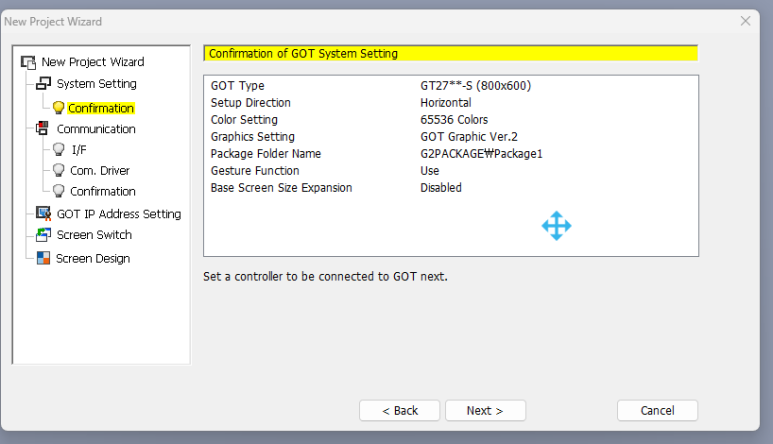The image size is (773, 444).
Task: Select the Screen Design step
Action: [x=93, y=258]
